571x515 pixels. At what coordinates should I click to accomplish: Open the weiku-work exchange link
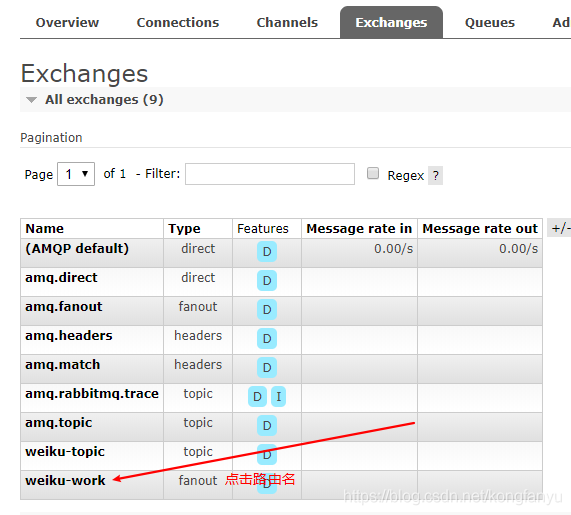tap(65, 480)
